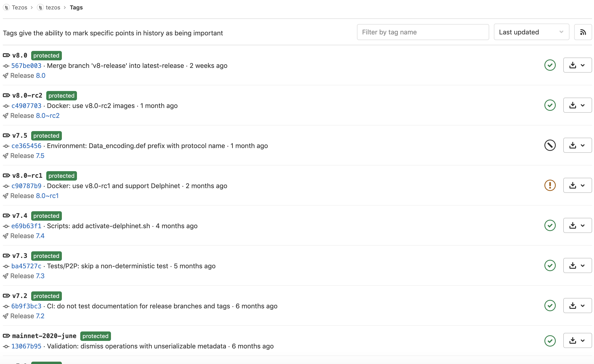Viewport: 594px width, 364px height.
Task: Open the Last updated sort dropdown
Action: (531, 32)
